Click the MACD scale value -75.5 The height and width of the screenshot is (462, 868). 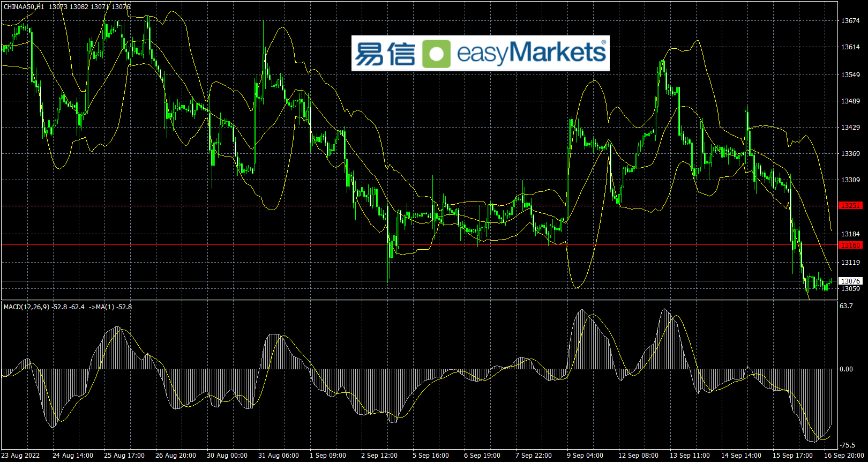point(848,445)
